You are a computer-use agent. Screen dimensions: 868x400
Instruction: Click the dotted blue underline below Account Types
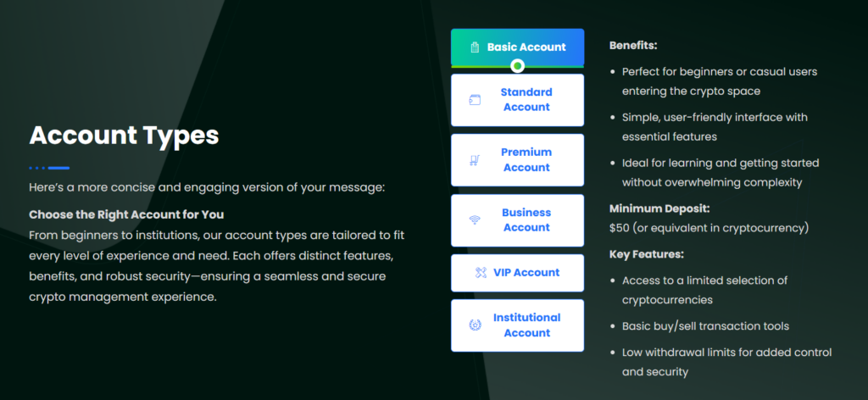49,168
